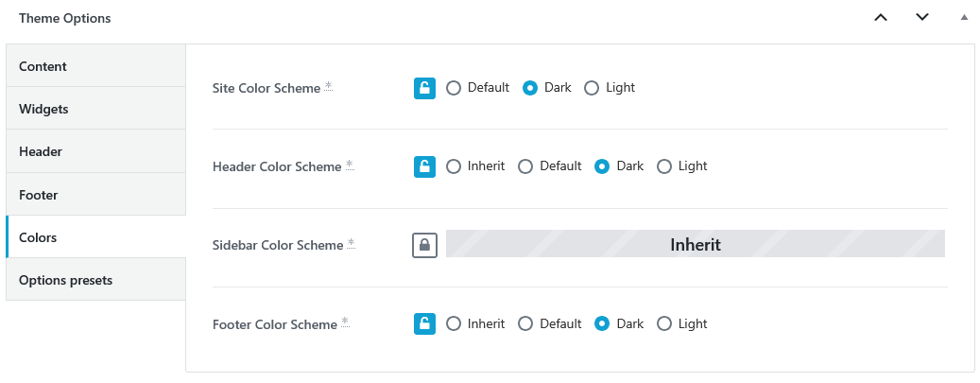
Task: Switch to Options presets tab
Action: [96, 280]
